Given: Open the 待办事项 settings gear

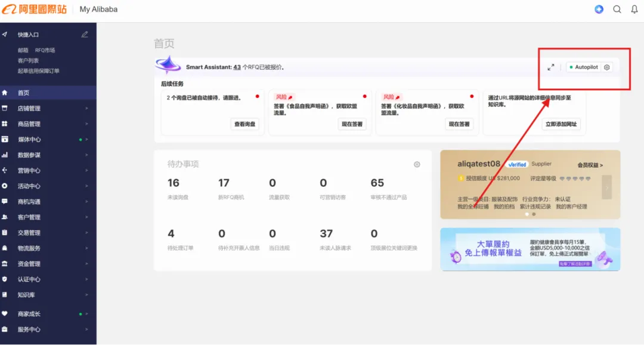Looking at the screenshot, I should coord(417,165).
